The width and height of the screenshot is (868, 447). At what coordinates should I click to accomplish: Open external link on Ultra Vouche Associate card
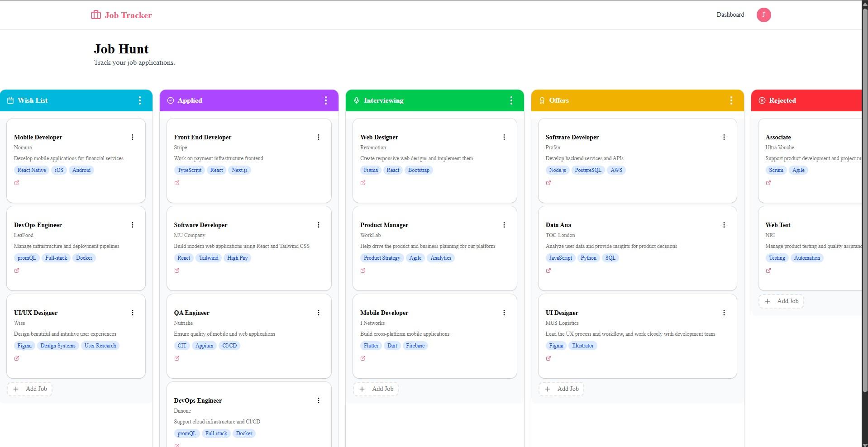768,183
